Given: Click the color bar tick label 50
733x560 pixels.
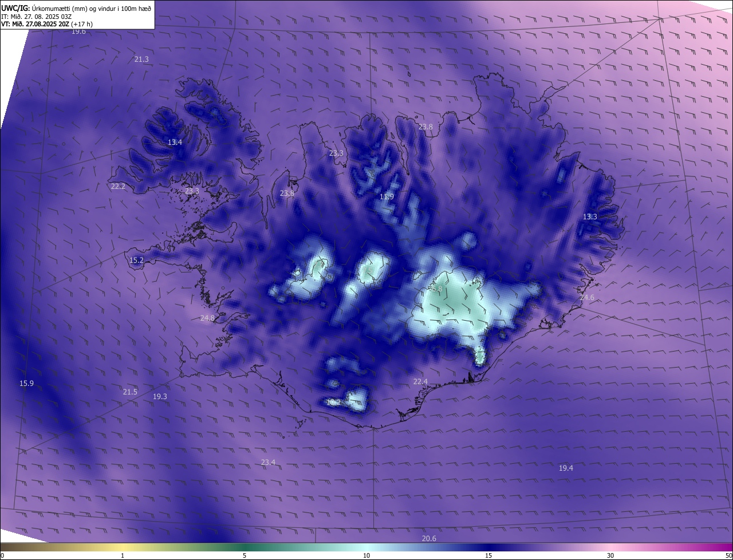Looking at the screenshot, I should click(x=728, y=555).
